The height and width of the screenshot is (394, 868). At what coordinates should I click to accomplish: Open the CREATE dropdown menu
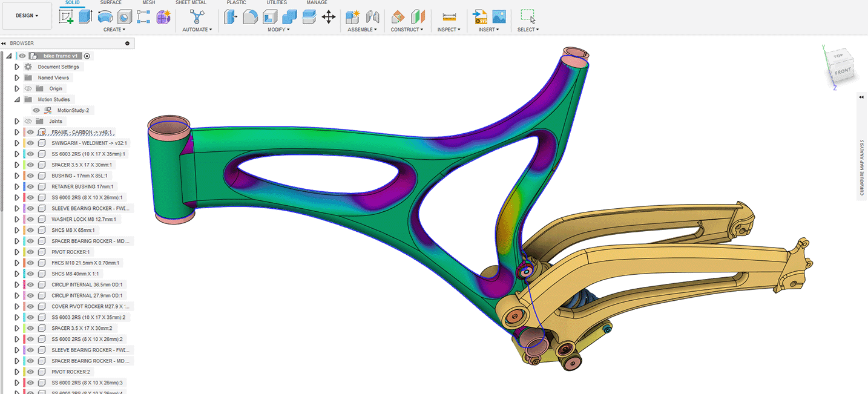pyautogui.click(x=114, y=29)
